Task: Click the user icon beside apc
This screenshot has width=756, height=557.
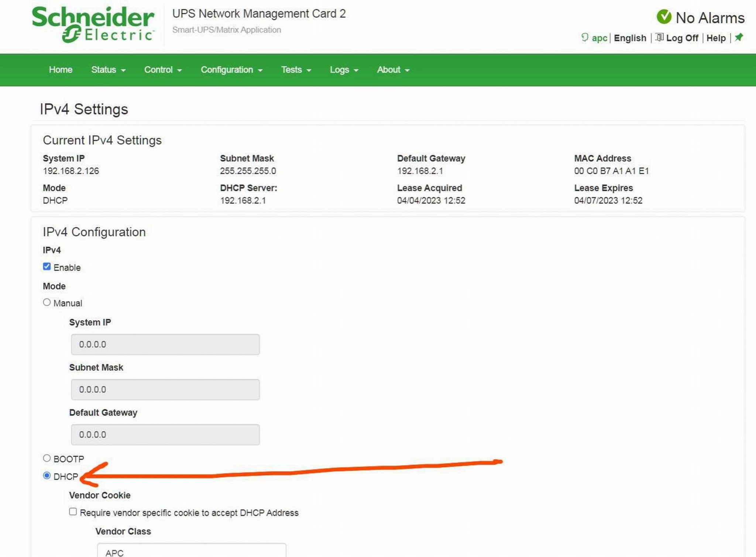Action: (585, 38)
